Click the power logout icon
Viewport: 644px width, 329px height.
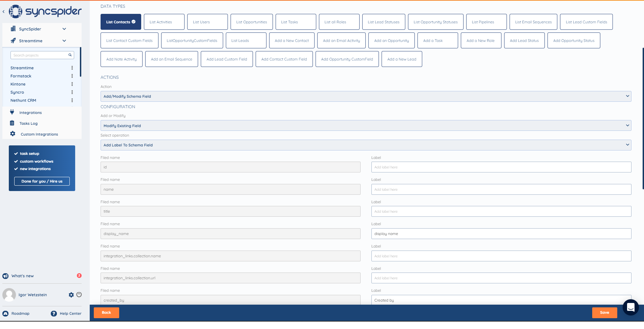click(x=79, y=295)
